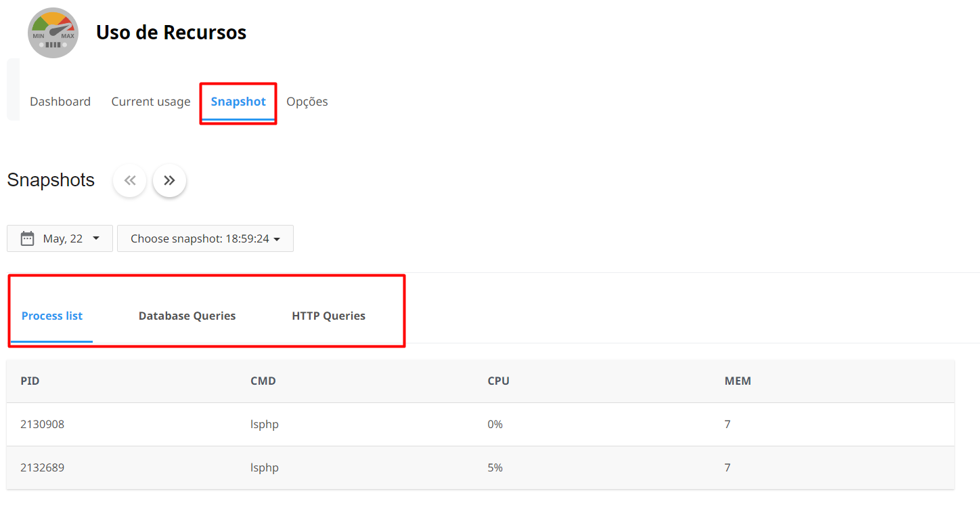Image resolution: width=980 pixels, height=506 pixels.
Task: Show the HTTP Queries sub-tab
Action: pos(328,316)
